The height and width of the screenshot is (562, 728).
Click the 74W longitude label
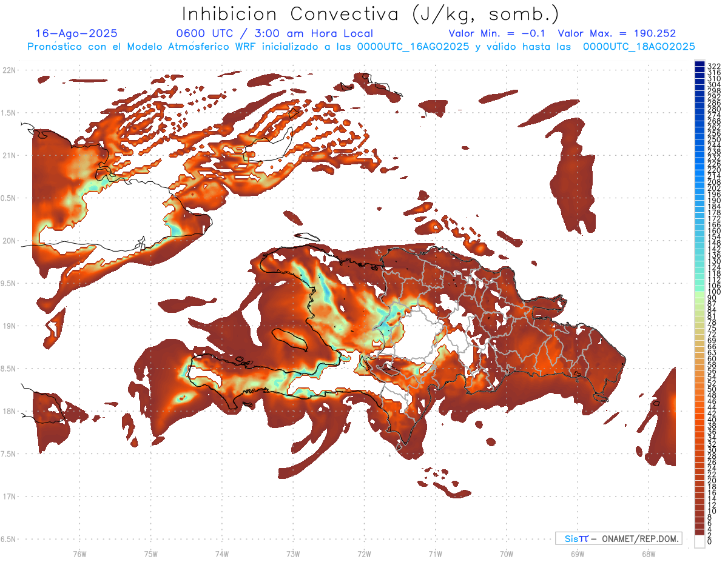pos(222,554)
